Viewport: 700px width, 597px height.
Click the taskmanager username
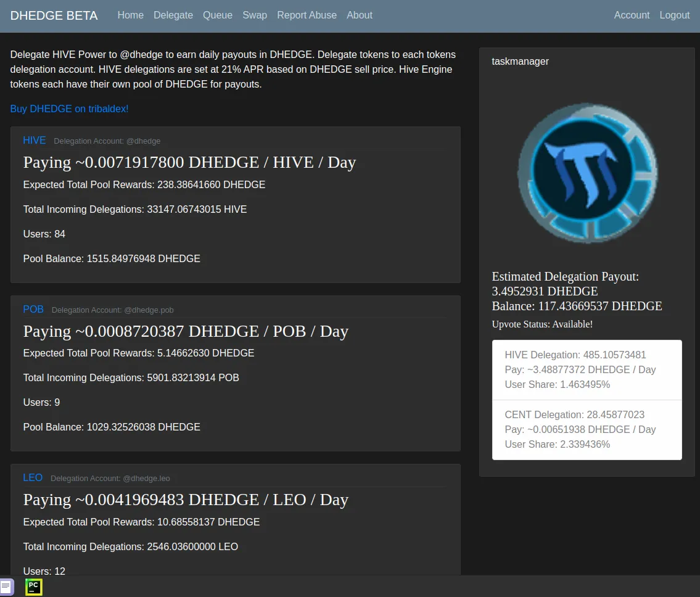[521, 62]
